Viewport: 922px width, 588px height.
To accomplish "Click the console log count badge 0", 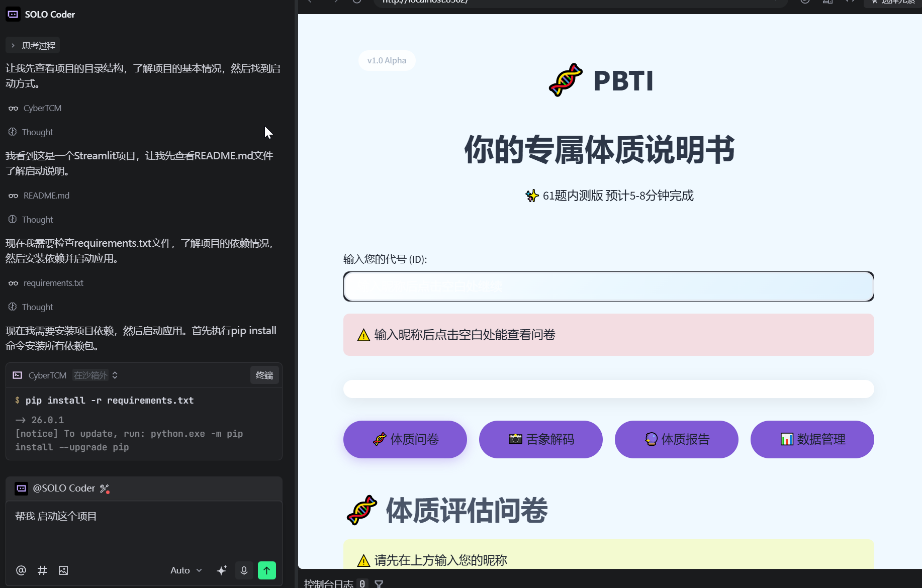I will coord(362,583).
